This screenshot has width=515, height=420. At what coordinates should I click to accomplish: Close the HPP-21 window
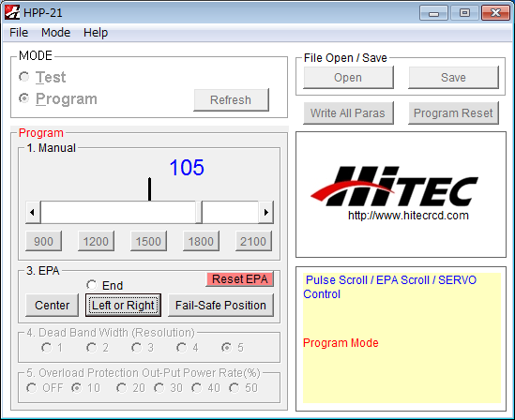495,13
